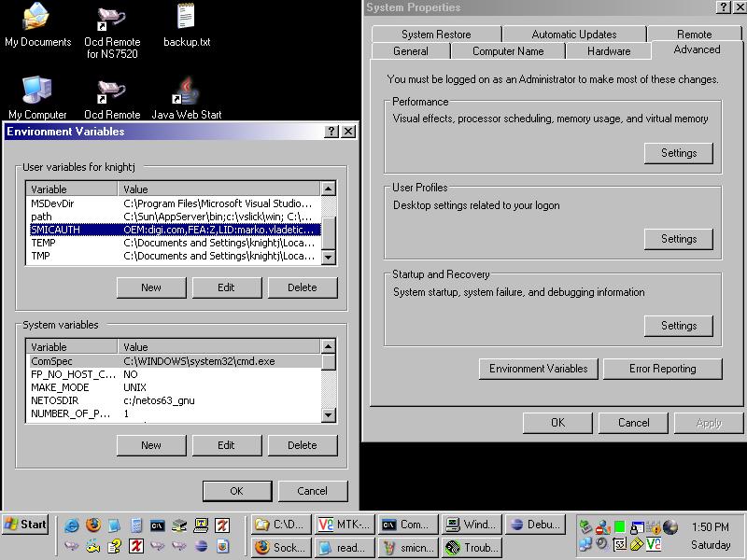Open the Automatic Updates tab

pyautogui.click(x=573, y=35)
